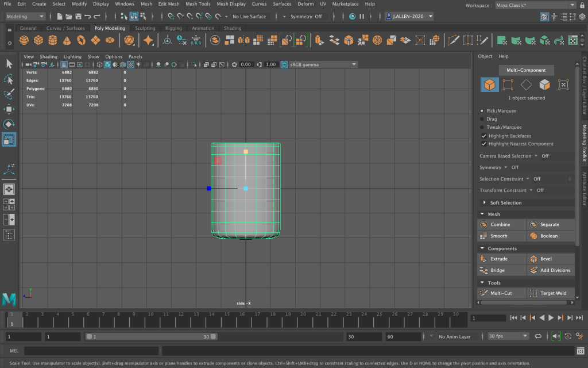The width and height of the screenshot is (588, 368).
Task: Click the polygon cone shelf icon
Action: [x=67, y=40]
